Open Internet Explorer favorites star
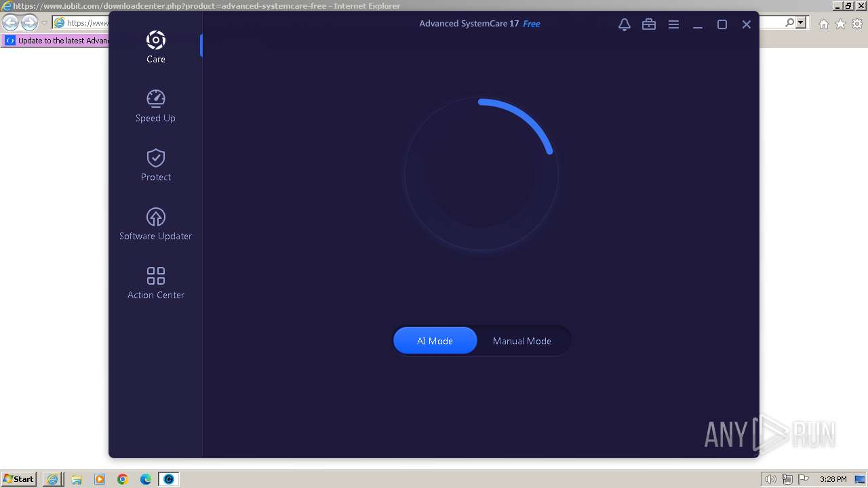Viewport: 868px width, 488px height. 840,24
